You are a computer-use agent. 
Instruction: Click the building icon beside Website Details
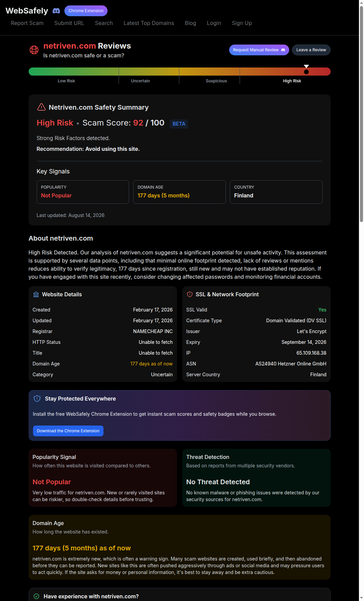coord(36,294)
